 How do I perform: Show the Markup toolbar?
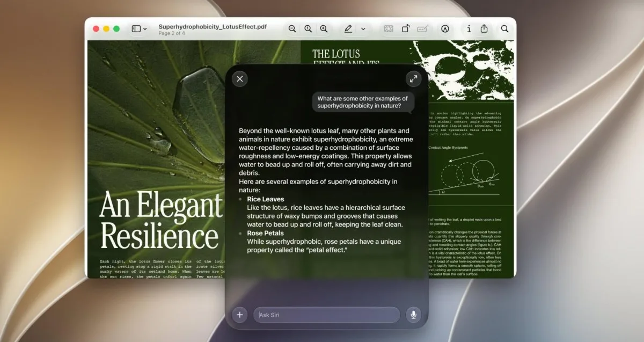[x=445, y=29]
